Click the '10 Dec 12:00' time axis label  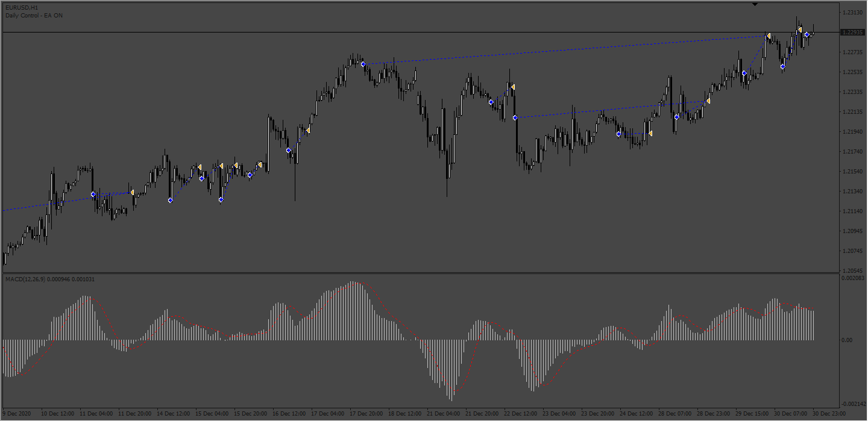point(57,414)
